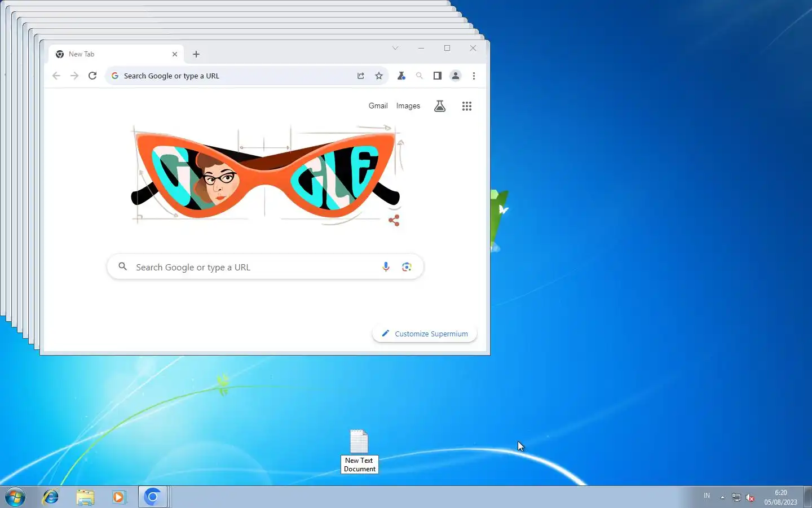Open the Windows Start menu

tap(15, 497)
